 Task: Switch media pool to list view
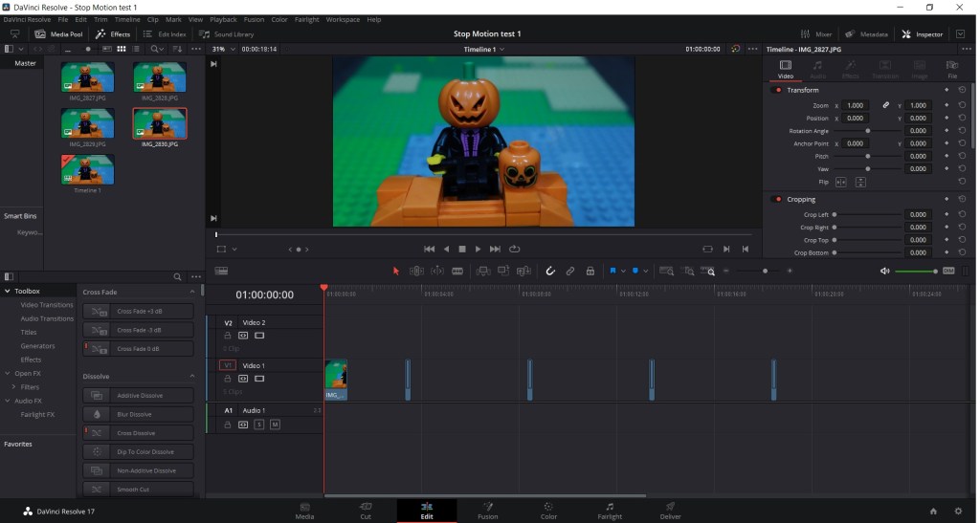click(136, 49)
